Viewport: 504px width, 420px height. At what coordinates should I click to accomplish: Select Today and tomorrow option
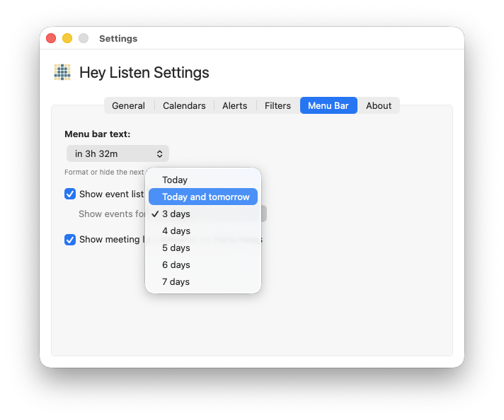click(203, 197)
